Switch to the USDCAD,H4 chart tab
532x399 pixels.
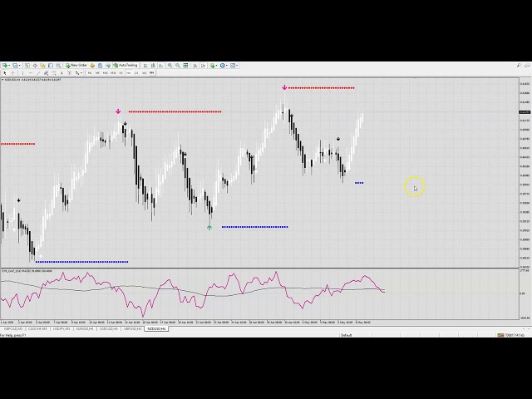click(109, 328)
